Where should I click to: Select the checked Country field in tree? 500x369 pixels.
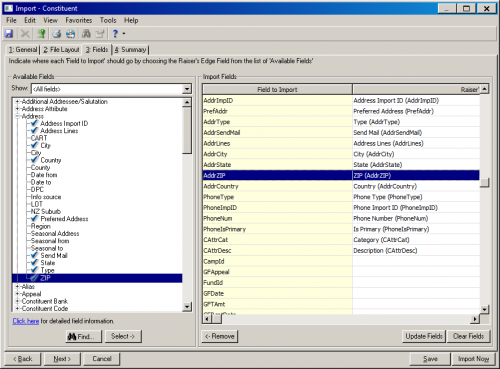(51, 160)
